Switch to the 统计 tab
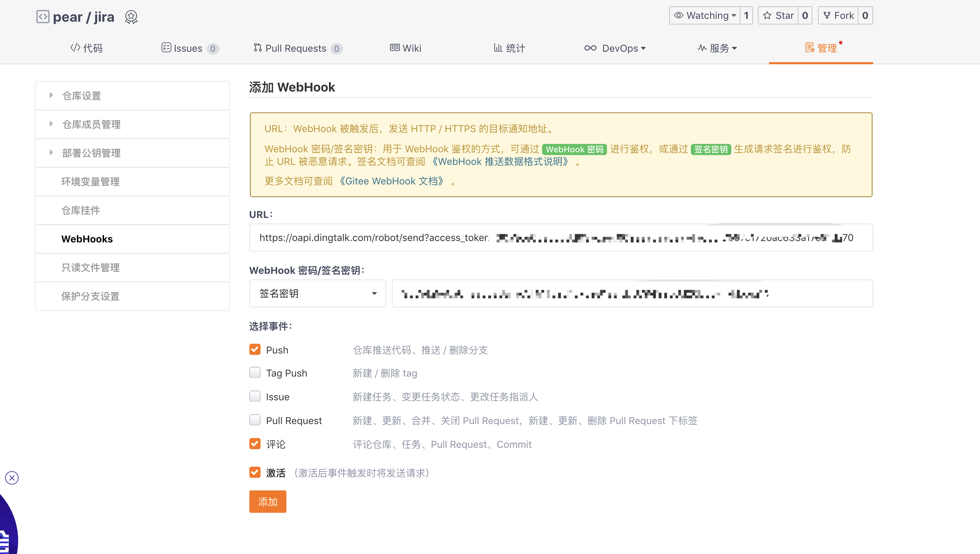The height and width of the screenshot is (554, 980). tap(510, 48)
